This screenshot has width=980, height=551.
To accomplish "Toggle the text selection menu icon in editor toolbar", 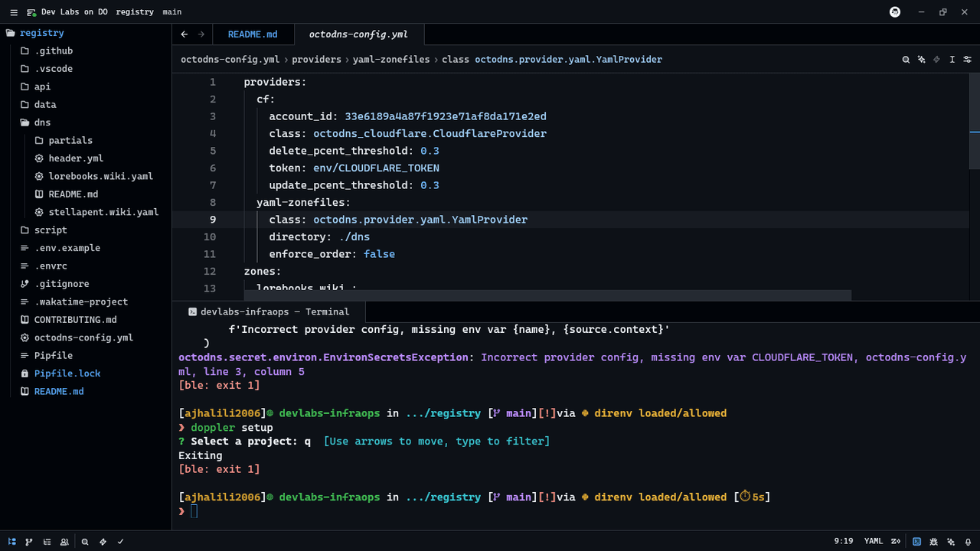I will click(952, 60).
